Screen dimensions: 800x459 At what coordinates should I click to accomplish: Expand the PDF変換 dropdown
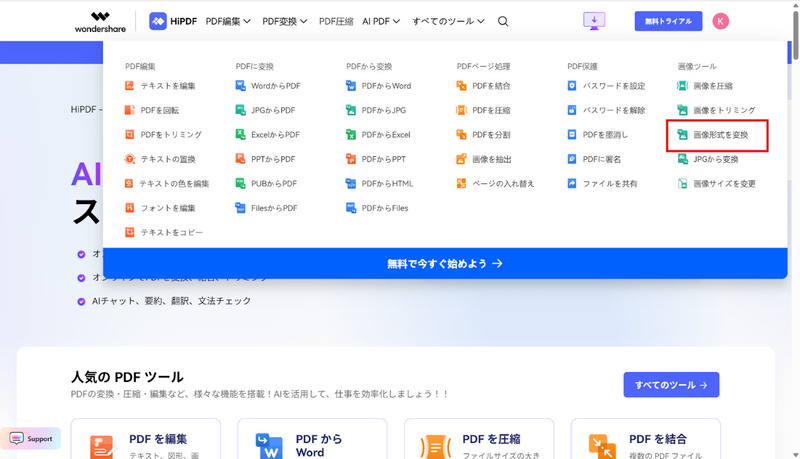[x=285, y=21]
